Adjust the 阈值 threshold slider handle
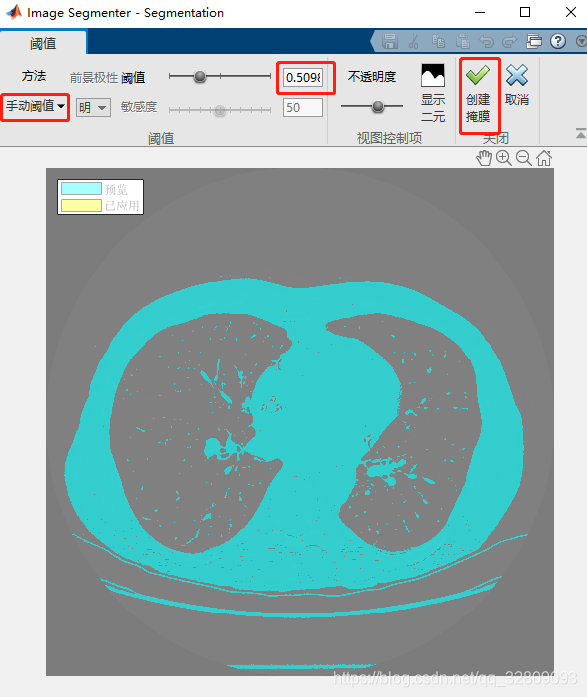The height and width of the screenshot is (697, 587). (200, 76)
